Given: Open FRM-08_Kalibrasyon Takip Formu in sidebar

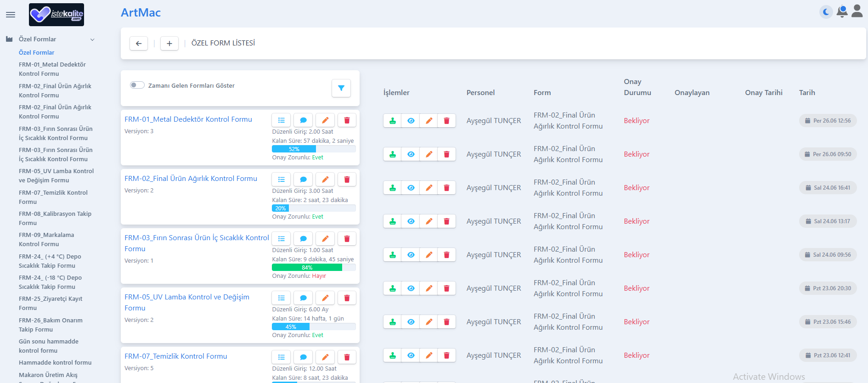Looking at the screenshot, I should coord(55,218).
